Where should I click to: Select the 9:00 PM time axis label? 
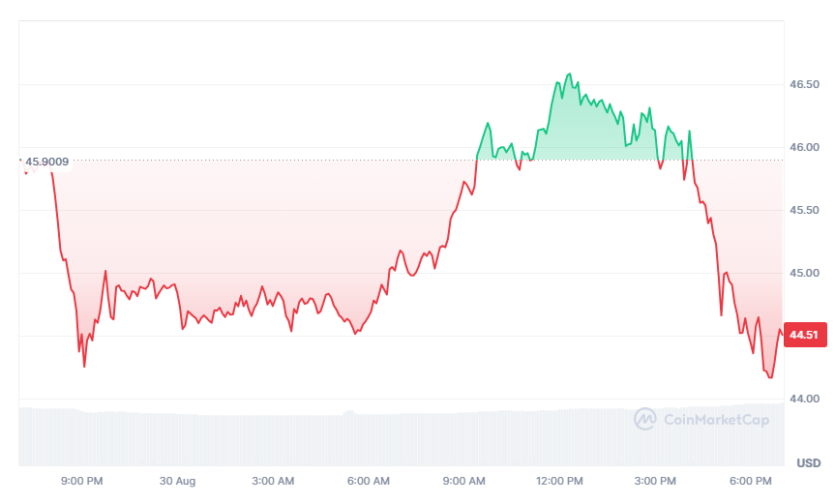pos(82,481)
